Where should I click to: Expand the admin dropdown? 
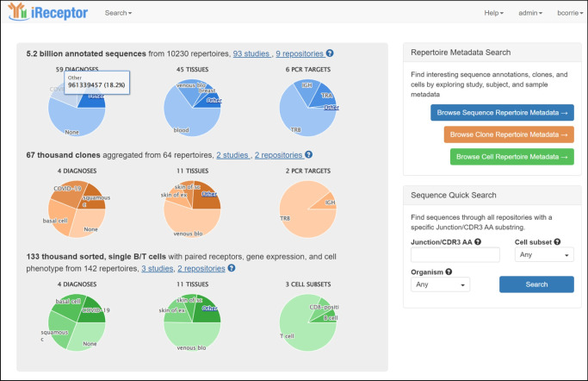pyautogui.click(x=529, y=13)
